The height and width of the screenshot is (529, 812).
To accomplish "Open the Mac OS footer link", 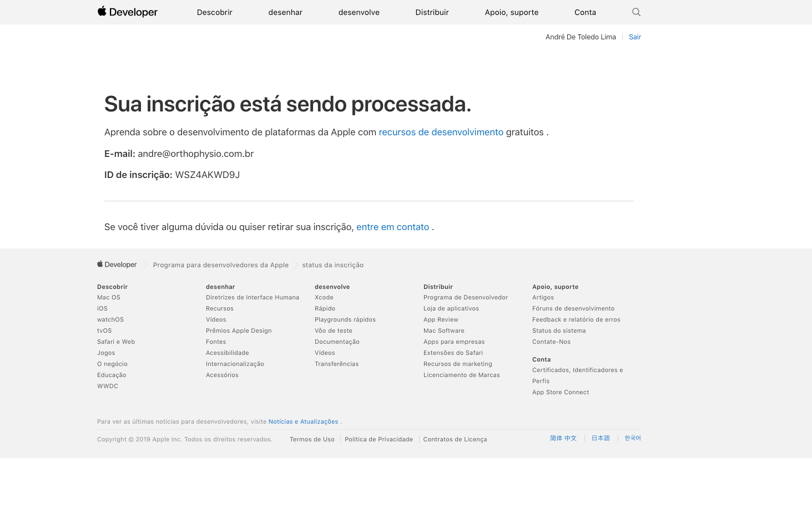I will point(109,297).
